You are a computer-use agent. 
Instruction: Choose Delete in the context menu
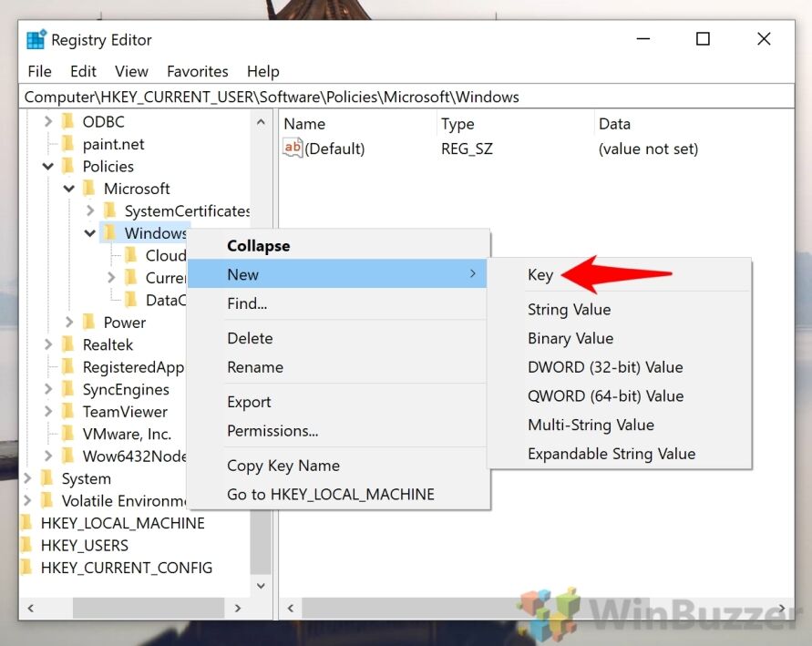click(x=339, y=337)
